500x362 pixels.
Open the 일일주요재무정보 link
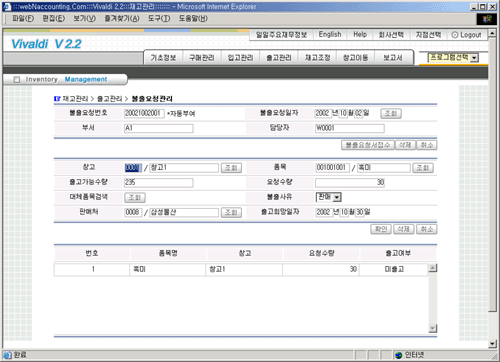pos(281,35)
